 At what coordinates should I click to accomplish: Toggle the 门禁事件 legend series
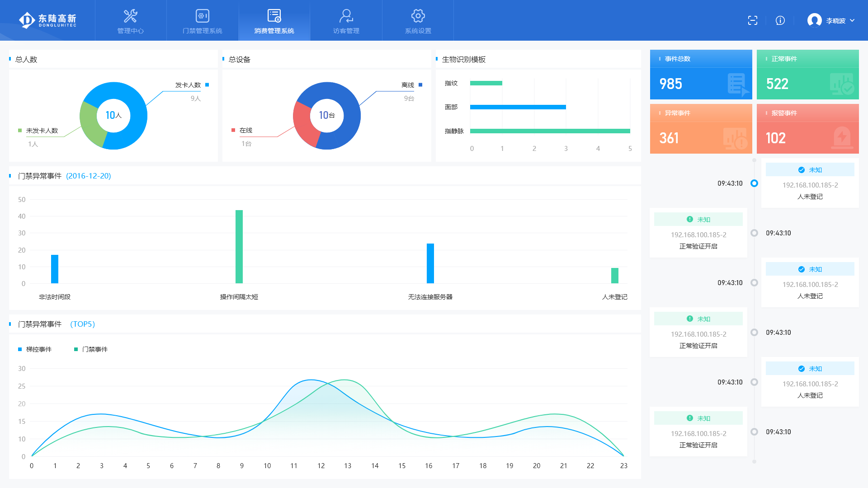(x=90, y=349)
